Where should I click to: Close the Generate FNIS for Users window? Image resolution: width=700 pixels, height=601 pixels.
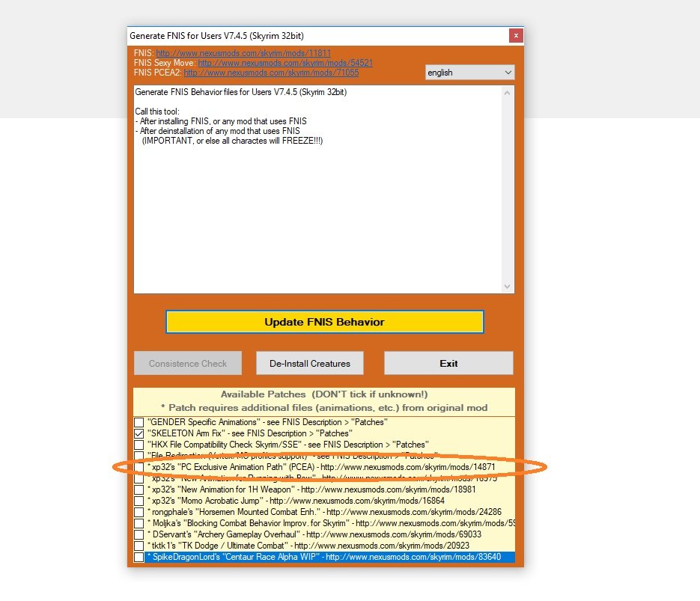516,36
